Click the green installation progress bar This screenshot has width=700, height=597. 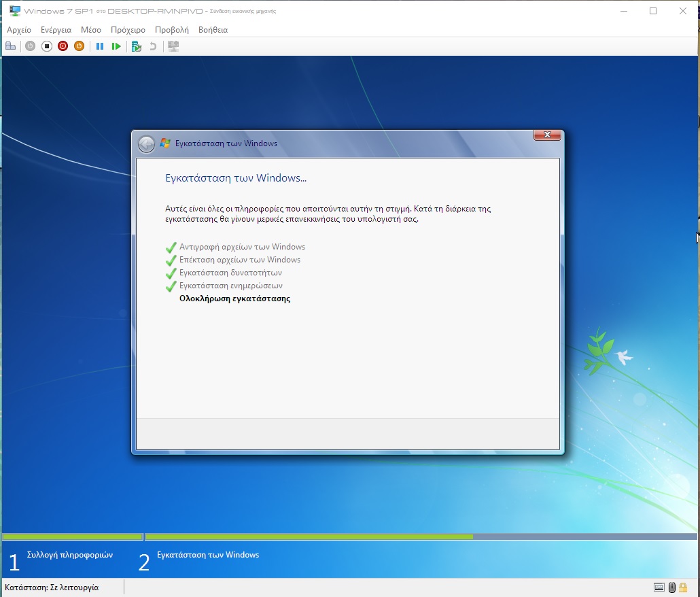click(309, 536)
